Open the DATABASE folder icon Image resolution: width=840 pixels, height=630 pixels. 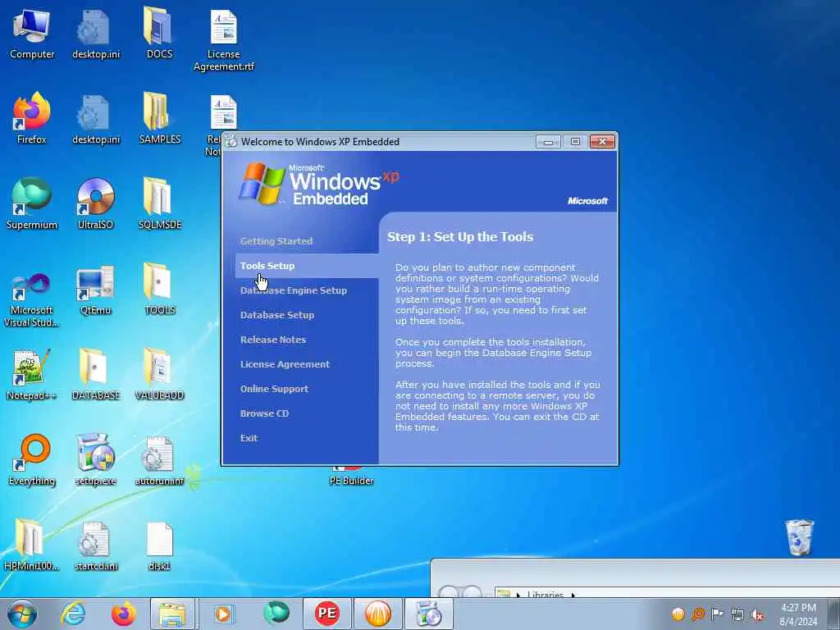point(96,374)
